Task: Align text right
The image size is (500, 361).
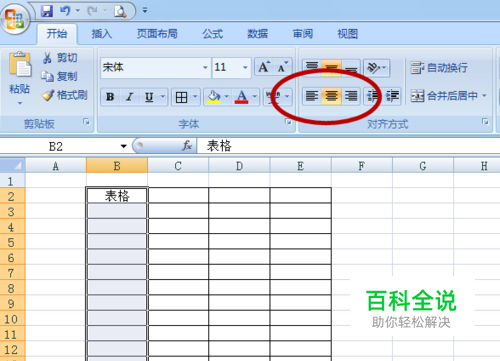Action: tap(351, 97)
